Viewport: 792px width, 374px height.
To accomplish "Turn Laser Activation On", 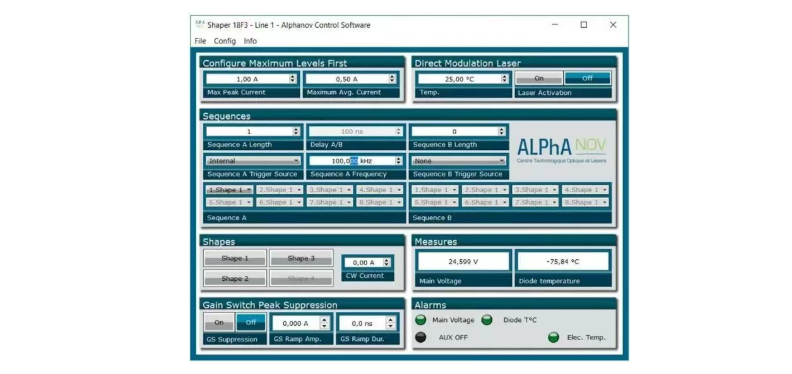I will (x=539, y=78).
